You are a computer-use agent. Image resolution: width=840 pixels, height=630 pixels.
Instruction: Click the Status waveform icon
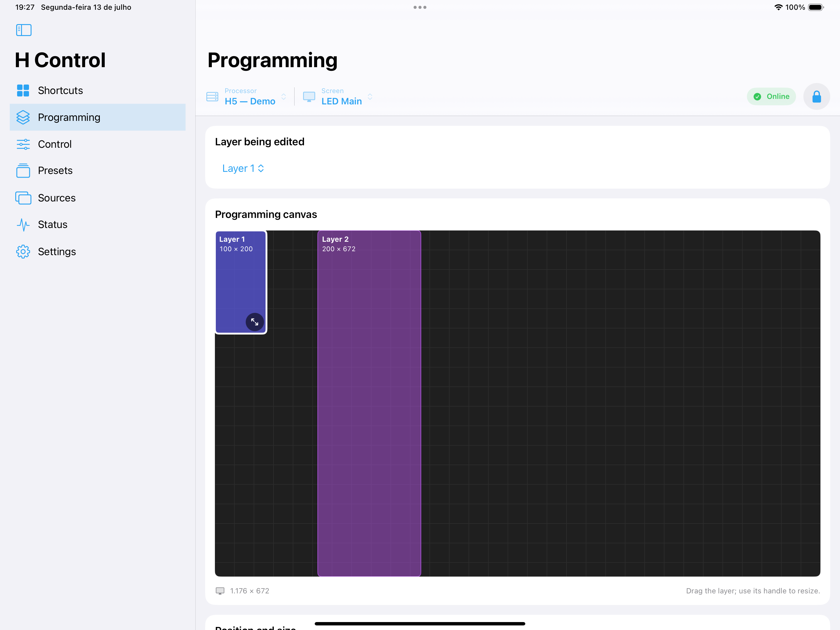point(23,224)
